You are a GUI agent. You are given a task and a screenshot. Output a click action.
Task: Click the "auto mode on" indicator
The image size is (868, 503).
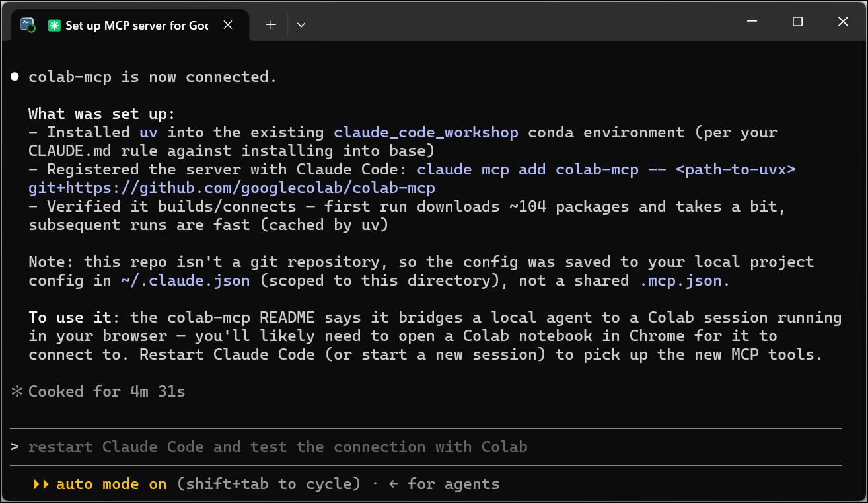click(111, 484)
